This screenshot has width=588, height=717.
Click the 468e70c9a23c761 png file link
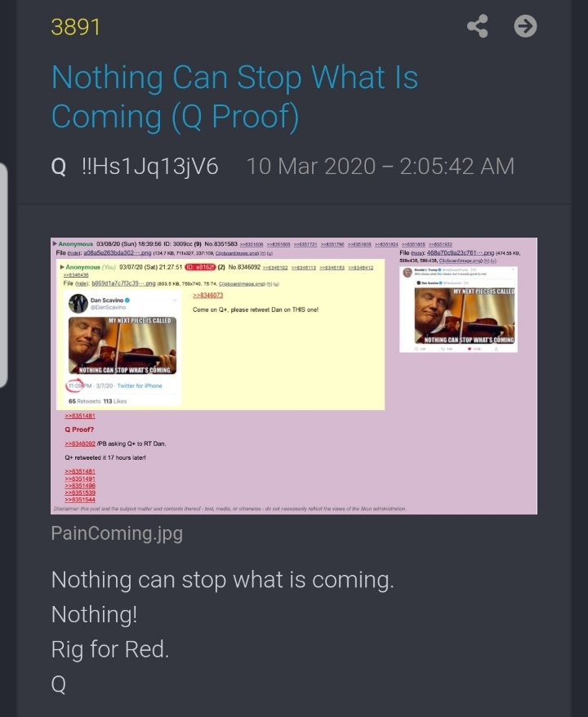[461, 253]
